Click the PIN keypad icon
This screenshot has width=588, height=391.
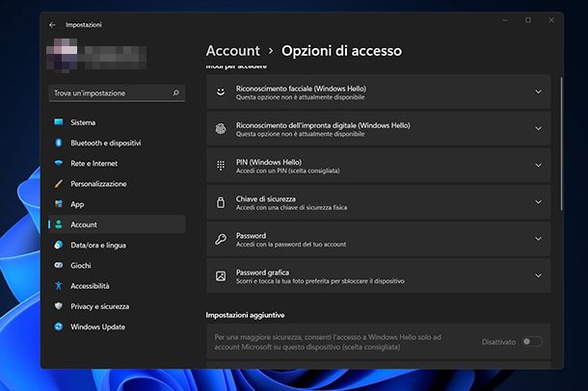pyautogui.click(x=221, y=166)
